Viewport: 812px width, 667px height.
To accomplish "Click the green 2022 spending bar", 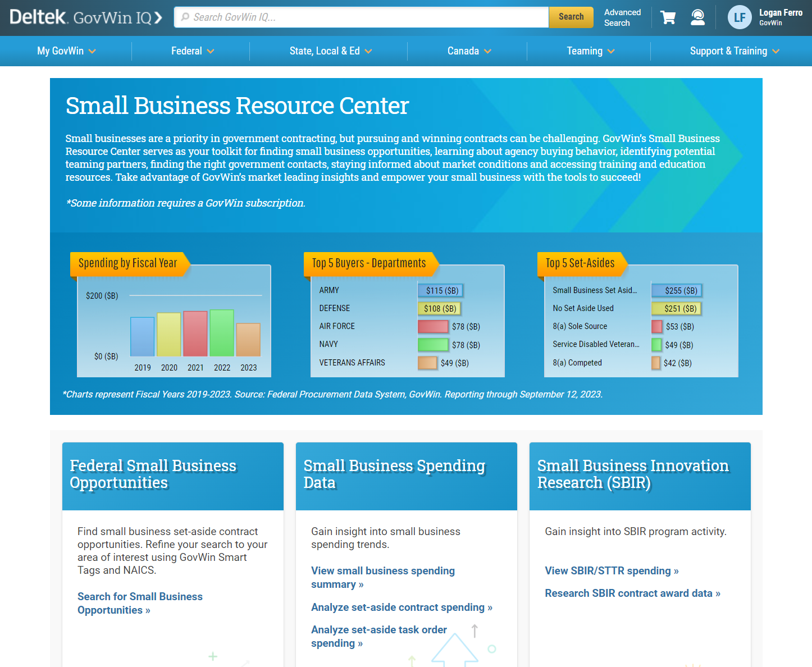I will pyautogui.click(x=222, y=333).
